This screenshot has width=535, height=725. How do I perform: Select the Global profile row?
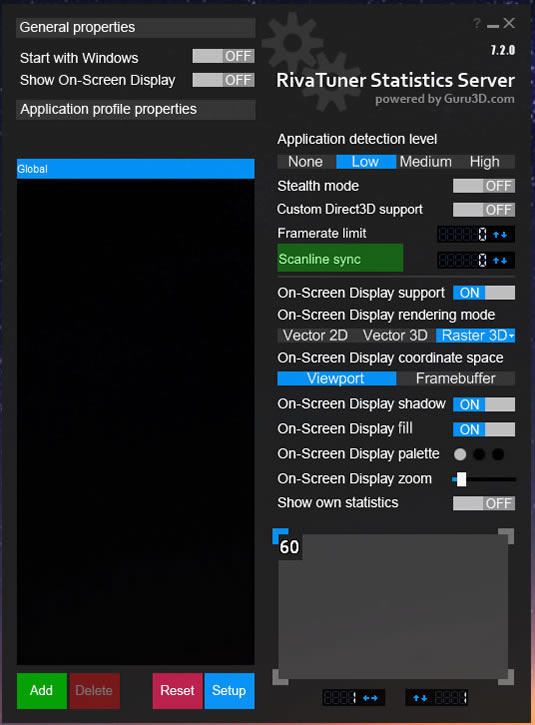coord(135,169)
